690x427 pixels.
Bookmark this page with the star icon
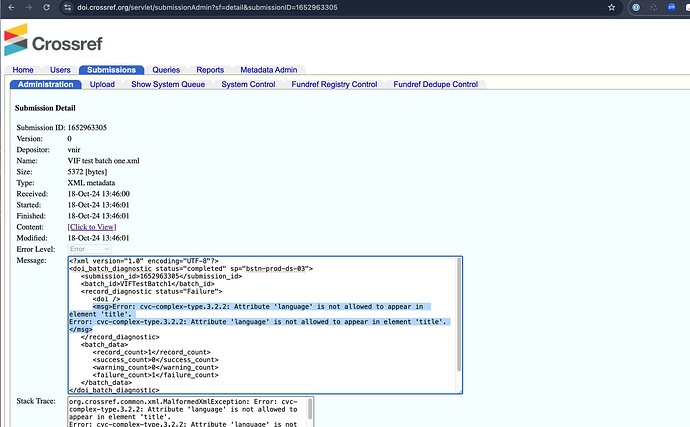point(611,7)
